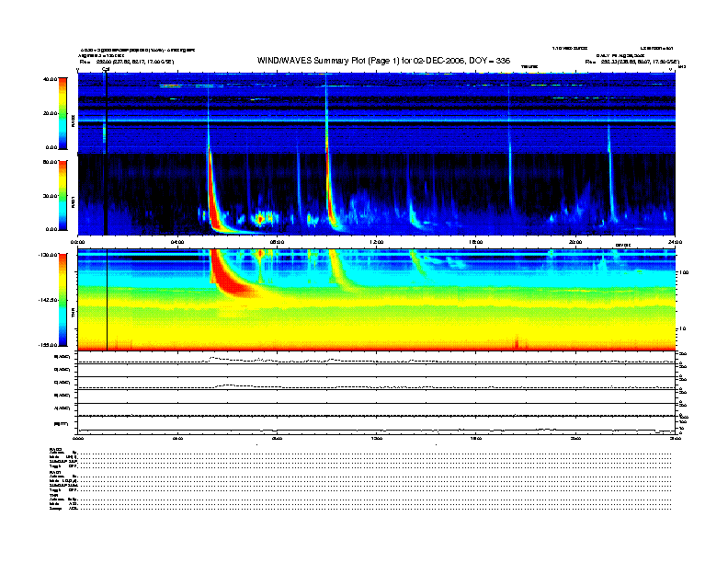Click the RAD2 header in bottom status table
The width and height of the screenshot is (728, 563).
point(55,449)
